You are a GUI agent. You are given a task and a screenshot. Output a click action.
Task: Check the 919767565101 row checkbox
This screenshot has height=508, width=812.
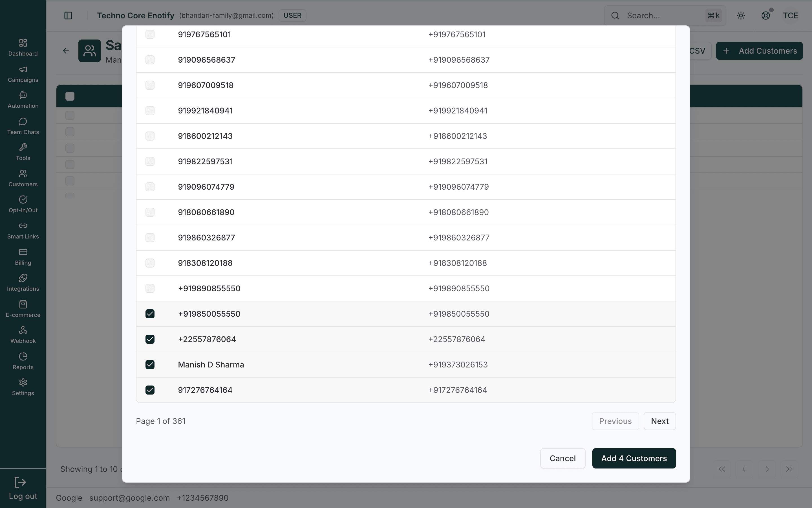[150, 34]
